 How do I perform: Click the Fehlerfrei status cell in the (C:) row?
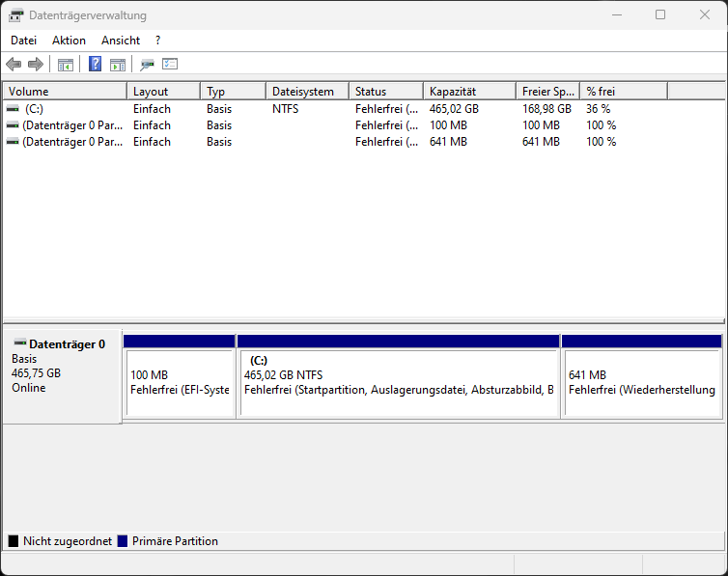(387, 109)
